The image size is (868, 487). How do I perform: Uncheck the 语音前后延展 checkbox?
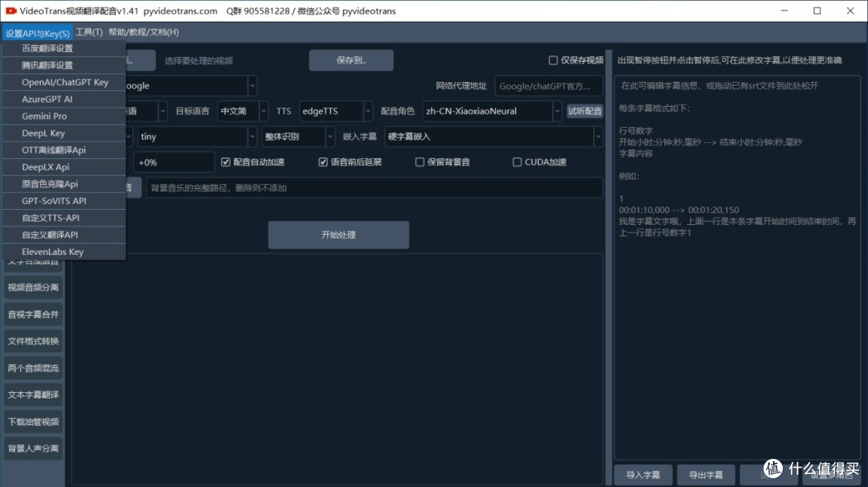point(323,162)
